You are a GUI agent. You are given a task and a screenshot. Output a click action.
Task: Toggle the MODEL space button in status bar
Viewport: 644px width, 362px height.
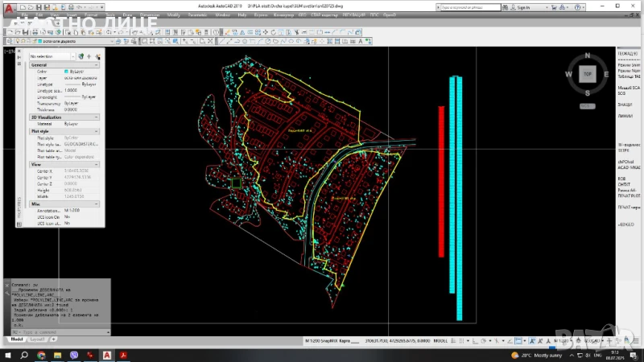pyautogui.click(x=440, y=340)
